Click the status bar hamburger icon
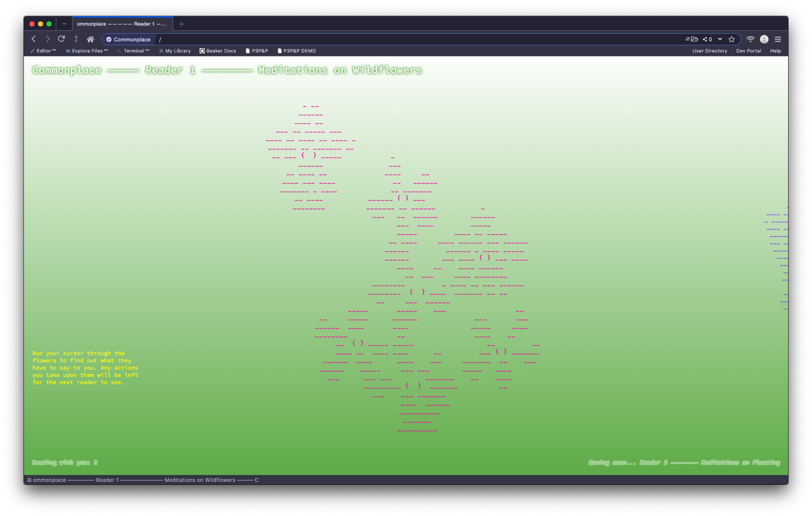Viewport: 812px width, 516px height. tap(29, 480)
